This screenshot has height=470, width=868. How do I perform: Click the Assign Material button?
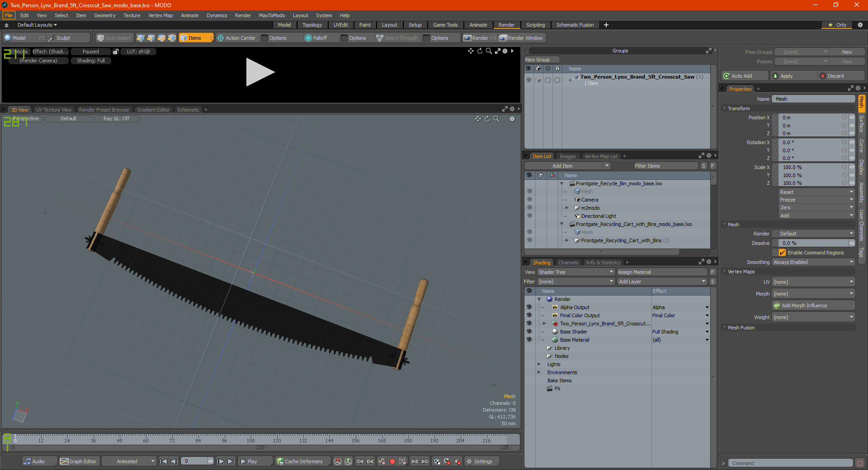[x=662, y=272]
